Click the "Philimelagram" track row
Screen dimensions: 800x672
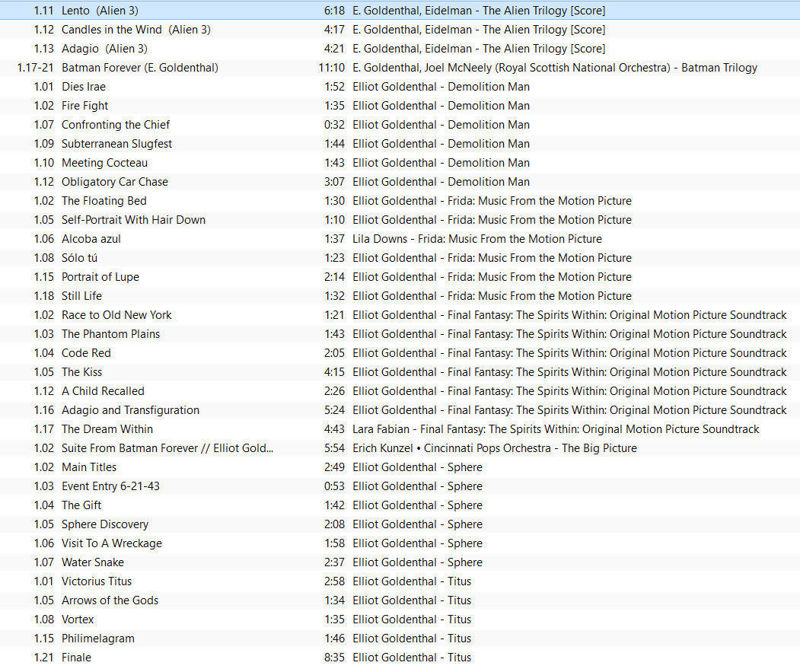coord(97,639)
